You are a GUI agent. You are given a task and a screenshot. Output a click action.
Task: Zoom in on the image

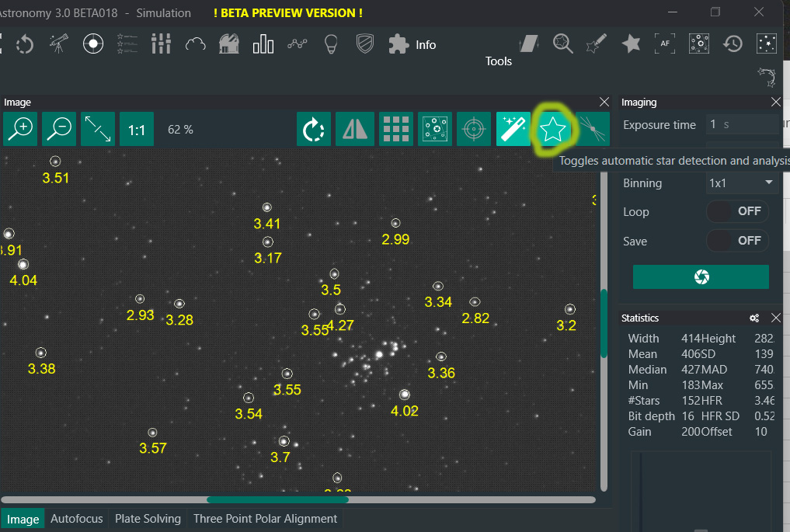(x=20, y=129)
